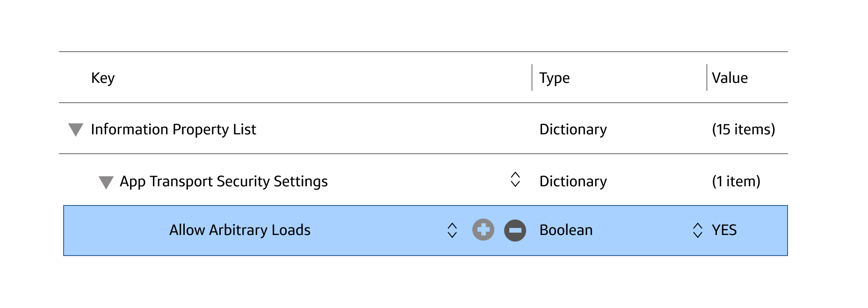Click the minus button to remove the row
This screenshot has height=308, width=868.
click(x=515, y=230)
